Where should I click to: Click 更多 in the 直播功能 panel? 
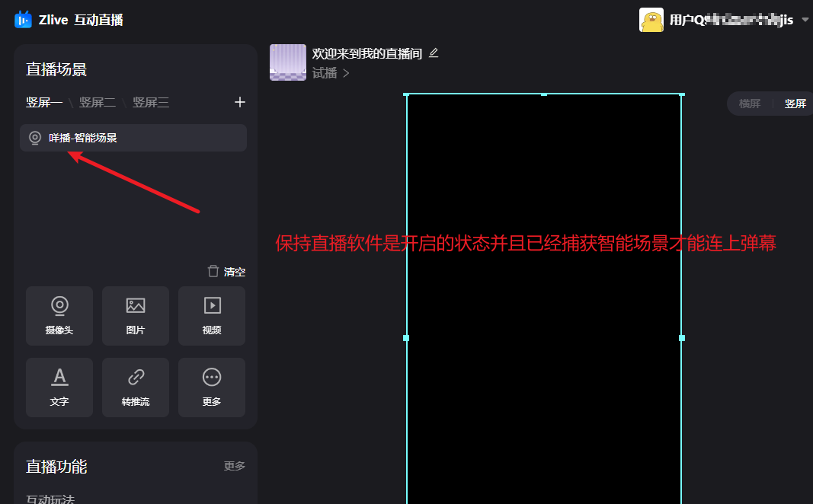(235, 466)
